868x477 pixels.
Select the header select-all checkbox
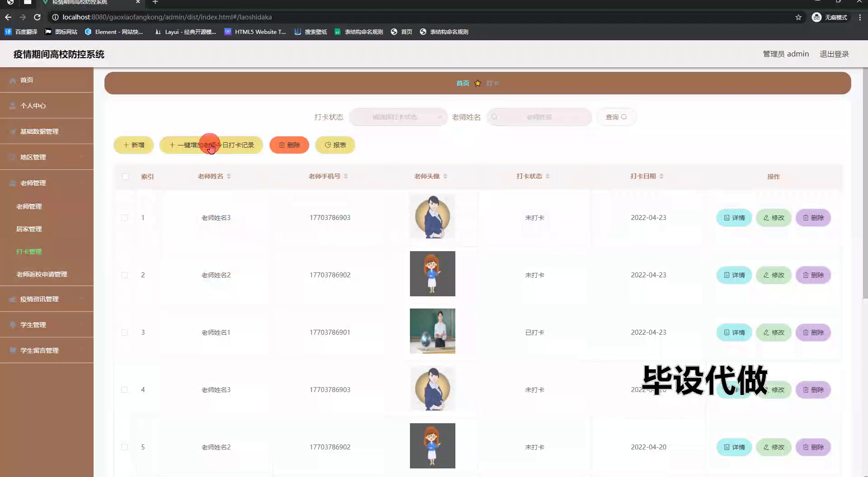[125, 177]
